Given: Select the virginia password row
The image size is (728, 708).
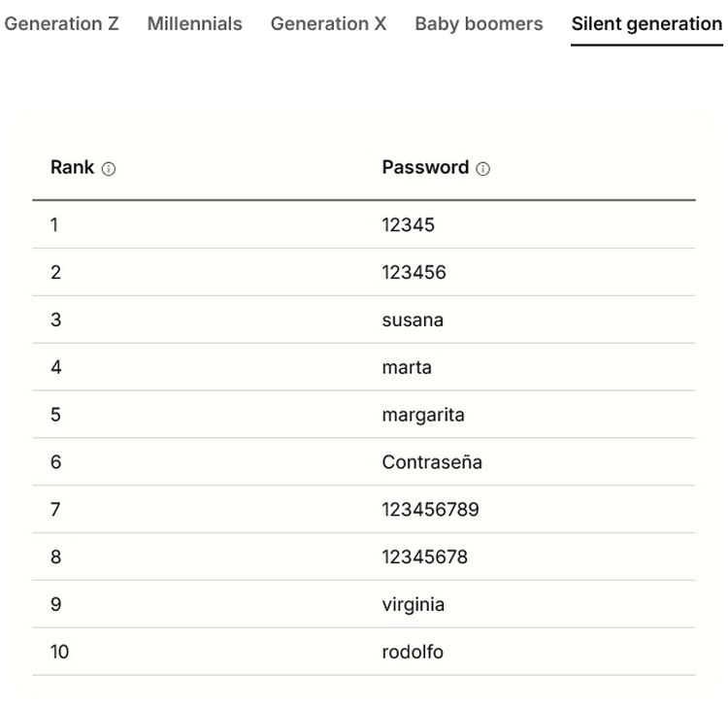Looking at the screenshot, I should pyautogui.click(x=414, y=604).
